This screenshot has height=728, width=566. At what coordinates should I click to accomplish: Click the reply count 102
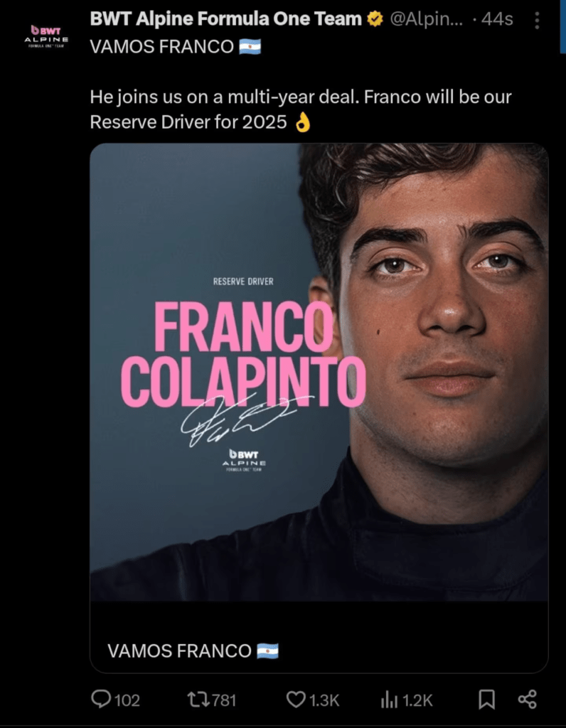127,700
